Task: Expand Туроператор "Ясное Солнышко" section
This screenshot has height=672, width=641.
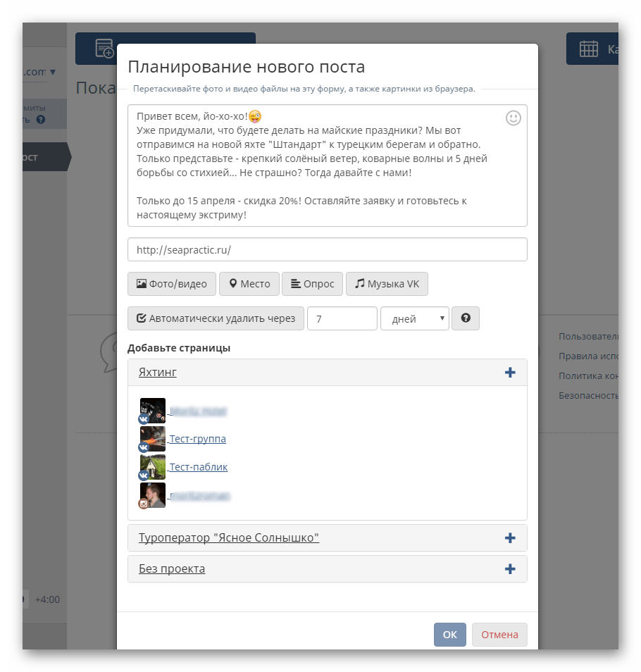Action: [229, 538]
